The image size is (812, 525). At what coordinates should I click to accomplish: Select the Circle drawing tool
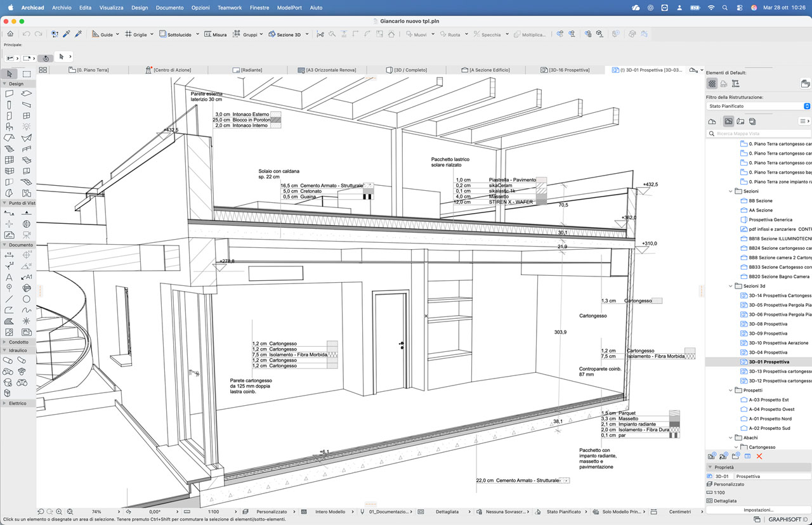(x=27, y=299)
